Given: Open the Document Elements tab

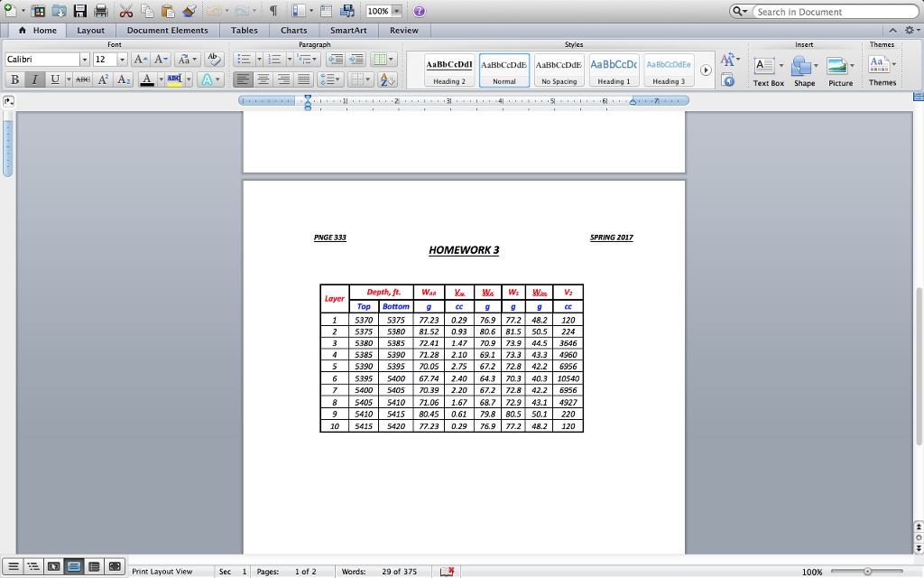Looking at the screenshot, I should (x=167, y=30).
